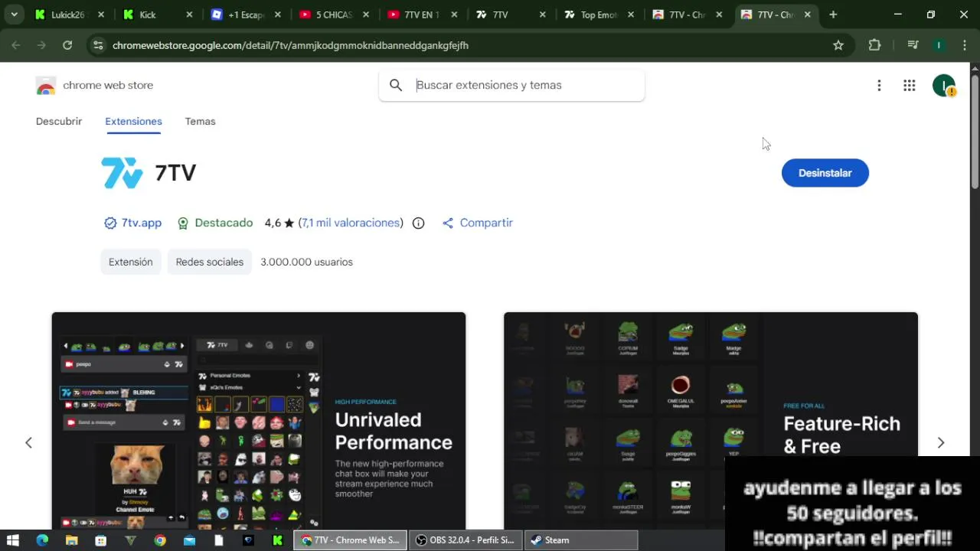Open the tab search dropdown arrow
Screen dimensions: 980x551
pos(14,15)
